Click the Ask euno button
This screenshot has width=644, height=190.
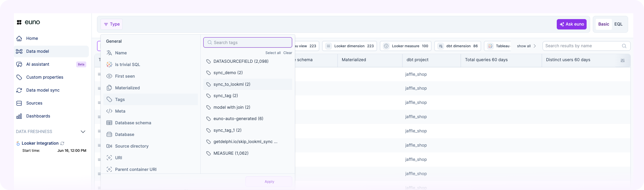tap(571, 24)
